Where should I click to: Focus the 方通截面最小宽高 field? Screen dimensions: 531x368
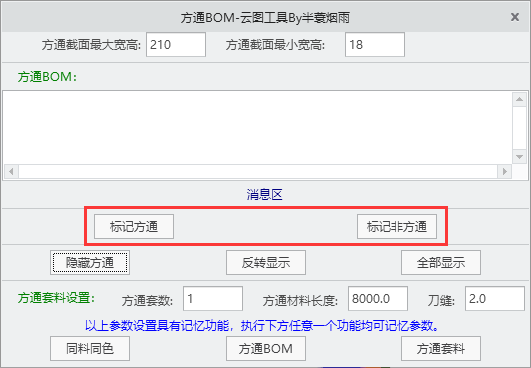(x=375, y=44)
